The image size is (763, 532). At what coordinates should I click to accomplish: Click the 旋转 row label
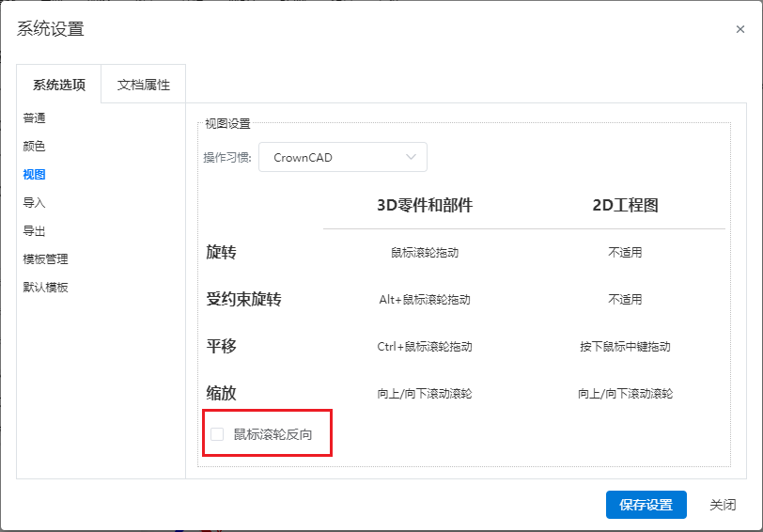click(x=222, y=252)
